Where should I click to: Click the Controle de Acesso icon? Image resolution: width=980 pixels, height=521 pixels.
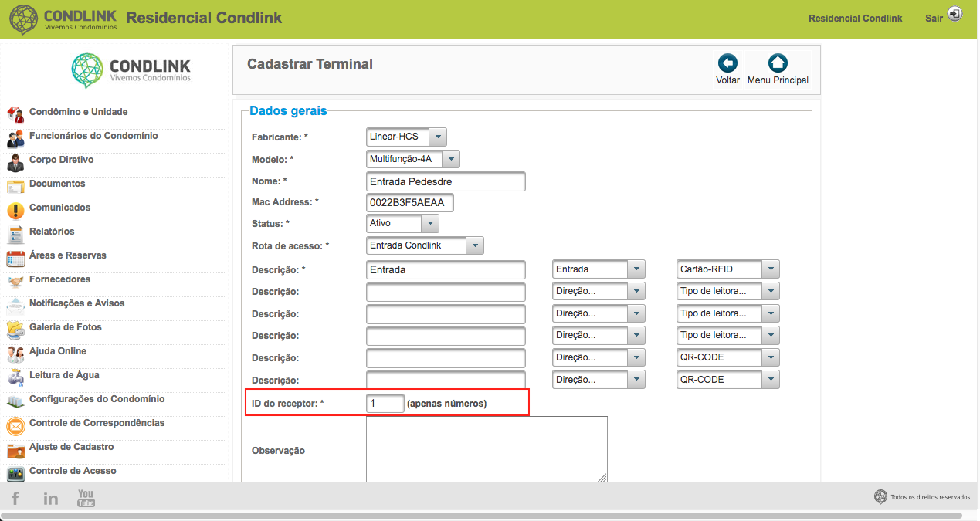[x=15, y=474]
